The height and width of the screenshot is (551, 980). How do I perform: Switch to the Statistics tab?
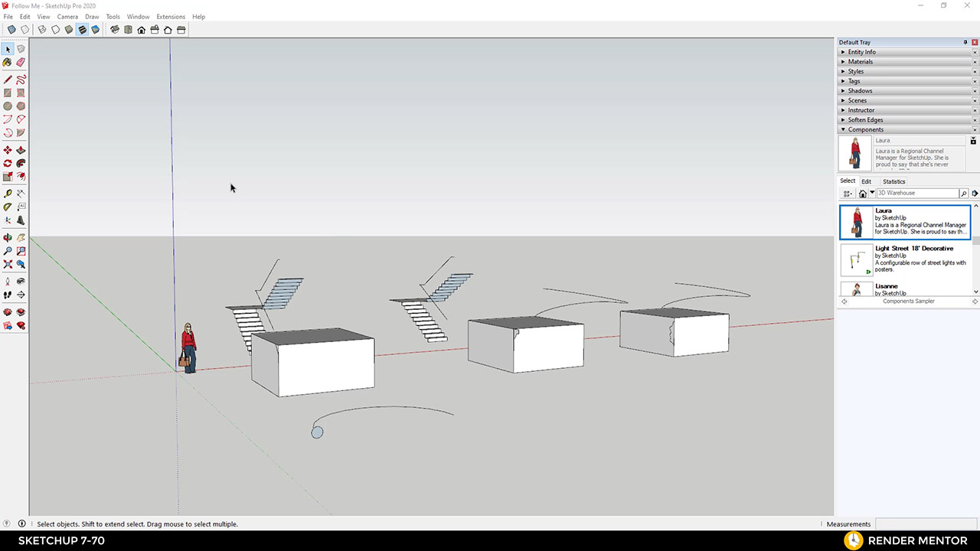click(x=893, y=181)
